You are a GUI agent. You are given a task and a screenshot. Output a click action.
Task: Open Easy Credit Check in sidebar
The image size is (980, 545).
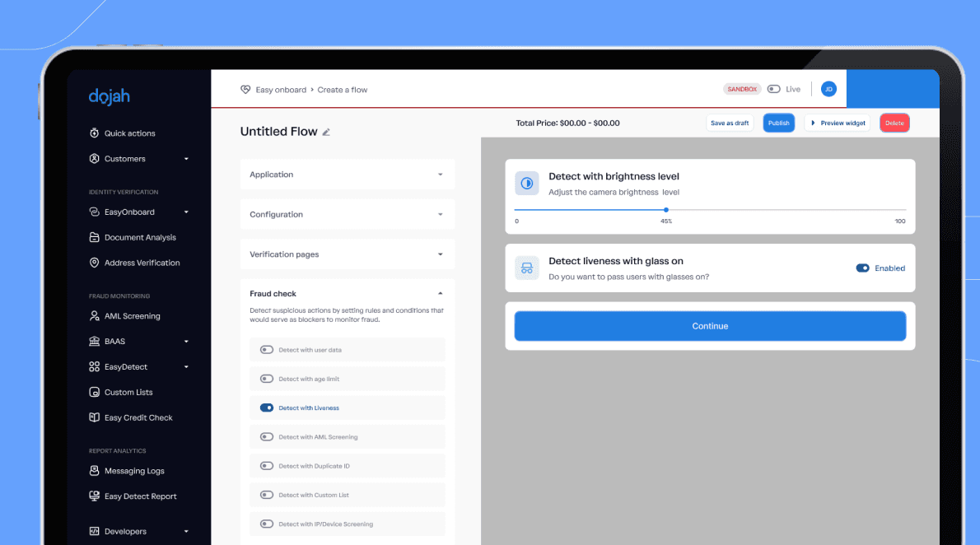138,417
